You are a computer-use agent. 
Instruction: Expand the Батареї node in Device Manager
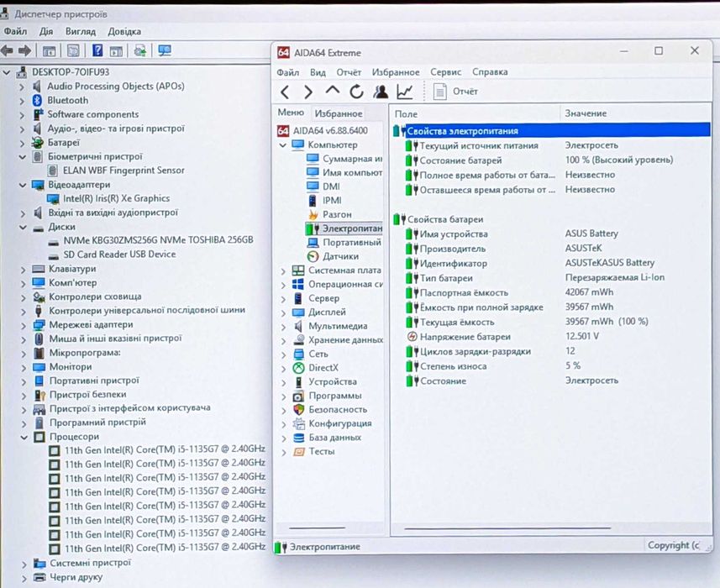point(22,143)
